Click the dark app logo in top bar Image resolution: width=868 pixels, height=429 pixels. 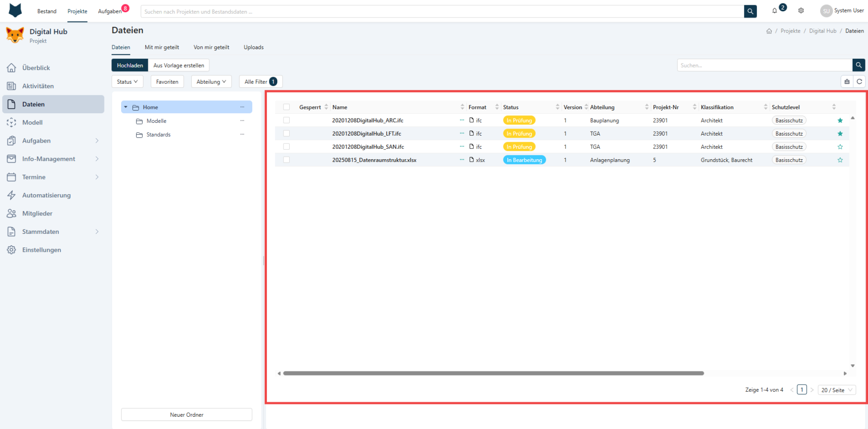(15, 11)
